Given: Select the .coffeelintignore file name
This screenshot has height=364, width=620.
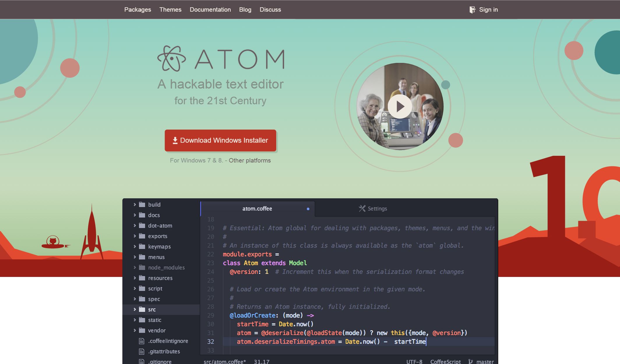Looking at the screenshot, I should click(x=168, y=341).
